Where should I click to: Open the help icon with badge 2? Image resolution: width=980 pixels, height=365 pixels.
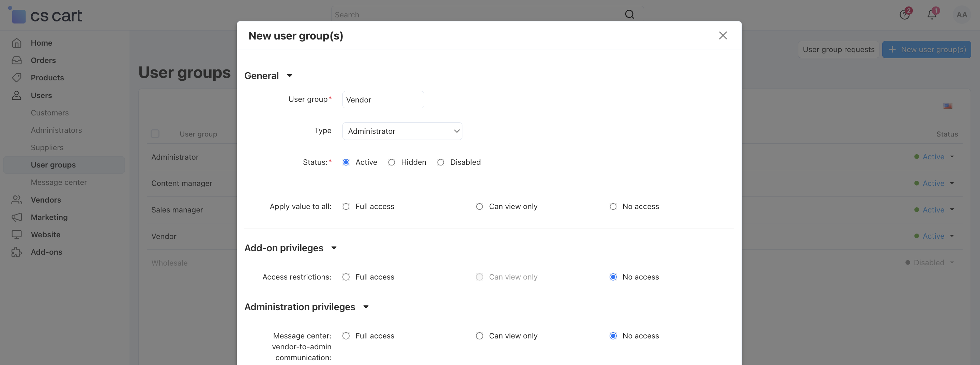tap(905, 14)
